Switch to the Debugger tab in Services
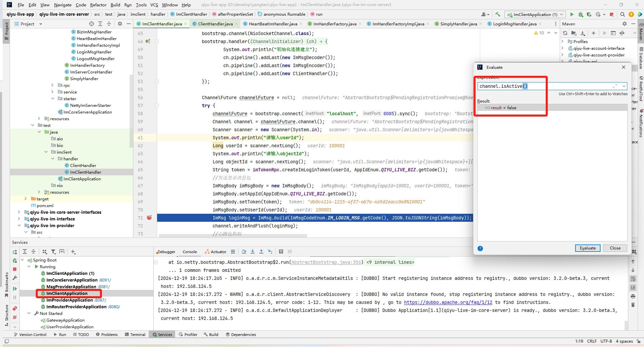Screen dimensions: 644x347 (x=166, y=252)
